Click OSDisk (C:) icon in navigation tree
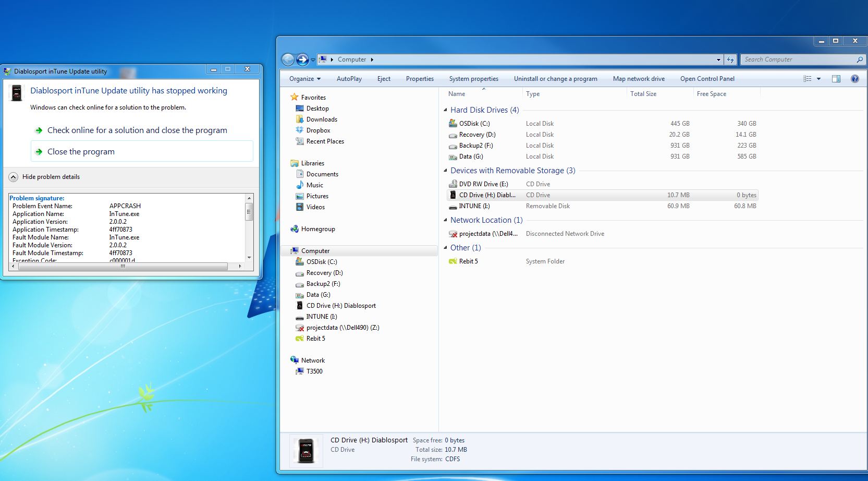 tap(300, 262)
